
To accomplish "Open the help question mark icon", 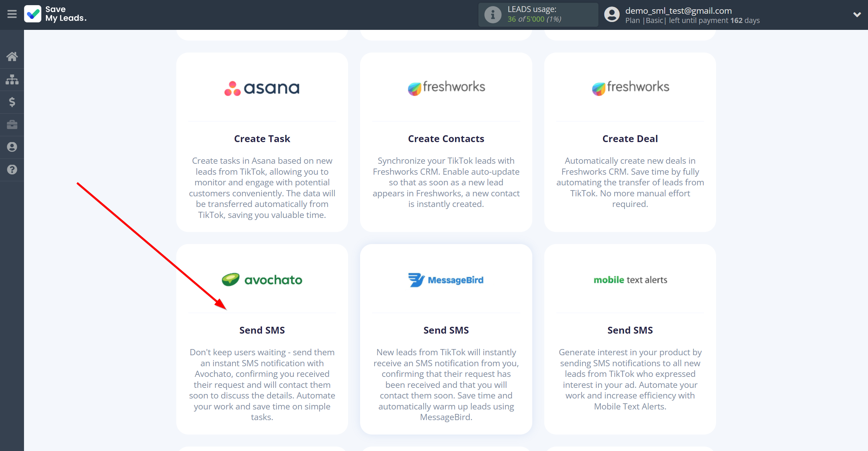I will [12, 170].
